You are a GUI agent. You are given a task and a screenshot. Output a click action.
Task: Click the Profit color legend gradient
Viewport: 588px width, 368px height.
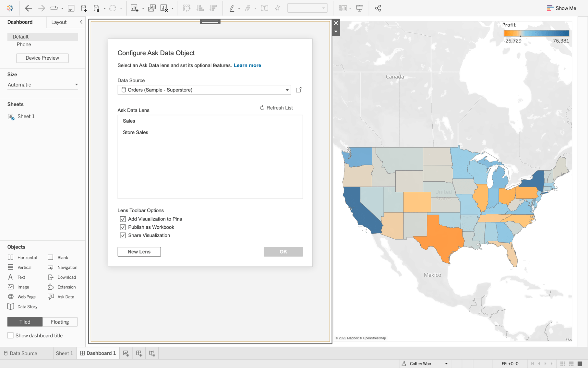coord(536,33)
